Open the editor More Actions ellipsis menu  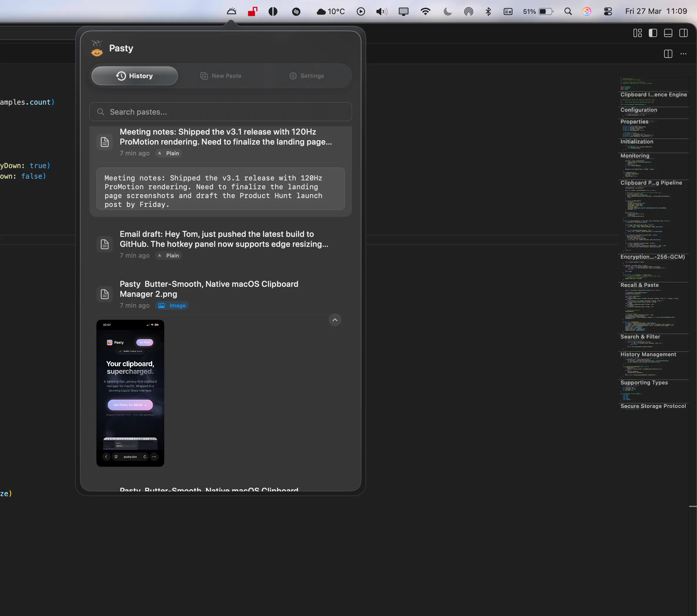point(683,54)
